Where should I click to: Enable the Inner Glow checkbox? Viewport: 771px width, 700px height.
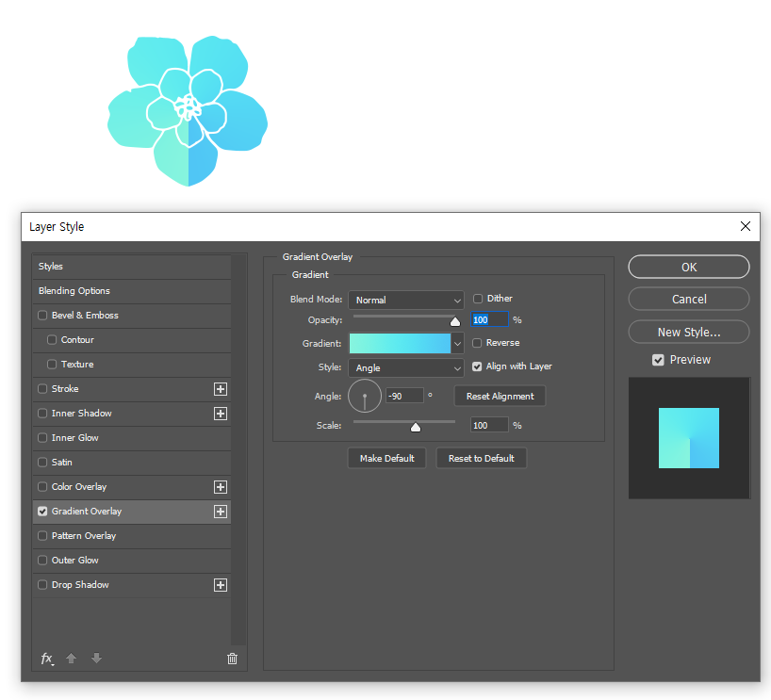pos(42,437)
